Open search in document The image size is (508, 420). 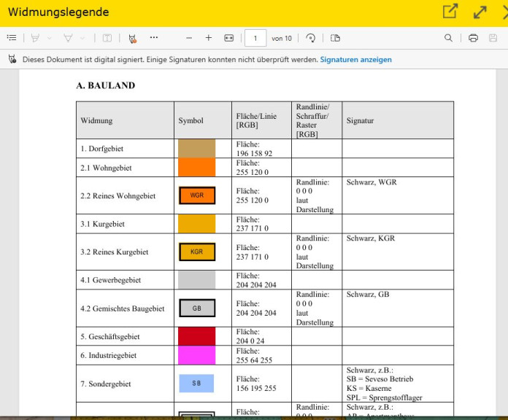point(448,38)
